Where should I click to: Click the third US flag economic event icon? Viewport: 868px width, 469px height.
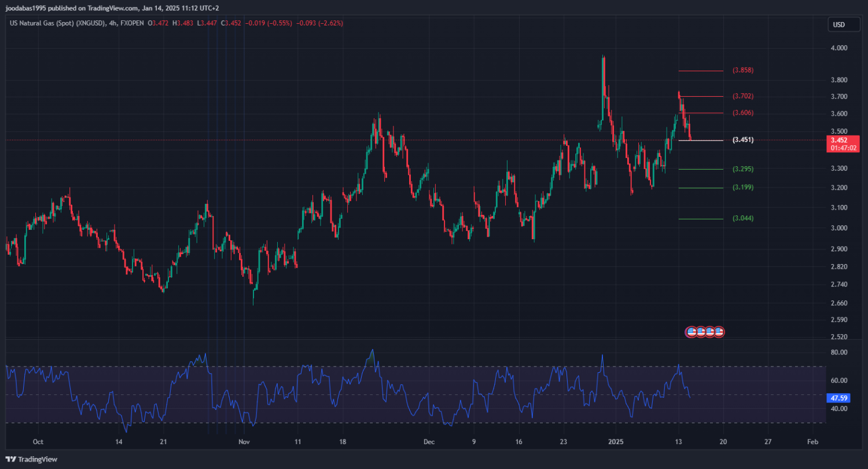[x=709, y=332]
